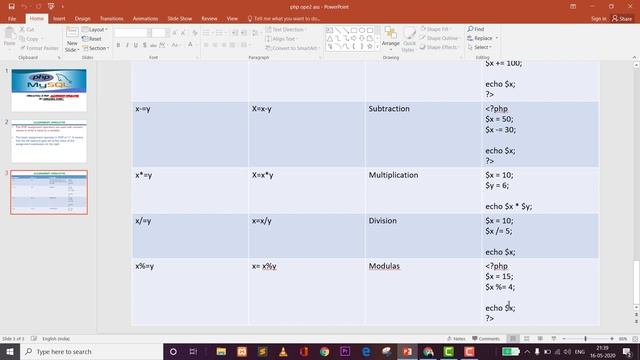
Task: Go to the Slide Show tab
Action: click(x=180, y=19)
